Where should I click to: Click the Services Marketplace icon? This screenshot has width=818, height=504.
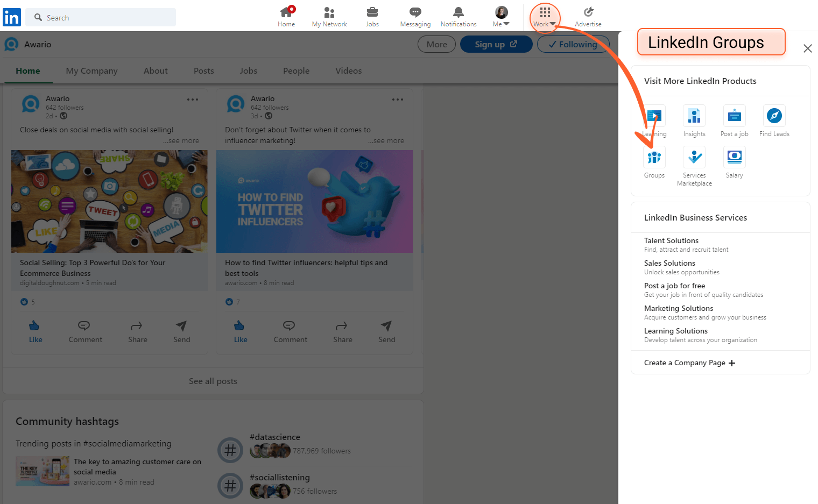pyautogui.click(x=694, y=157)
